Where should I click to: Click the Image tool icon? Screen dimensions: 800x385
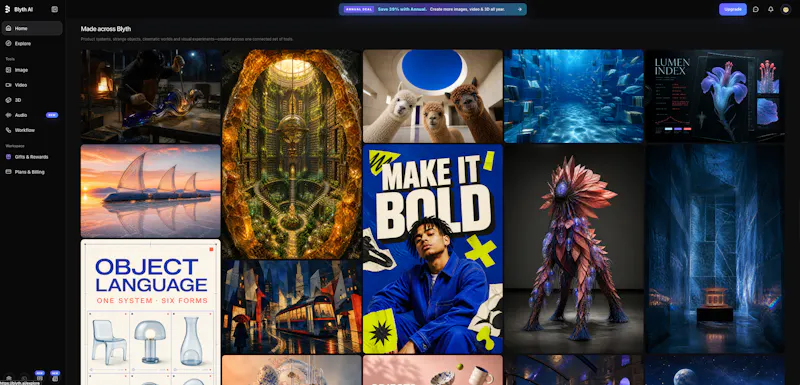(x=8, y=70)
